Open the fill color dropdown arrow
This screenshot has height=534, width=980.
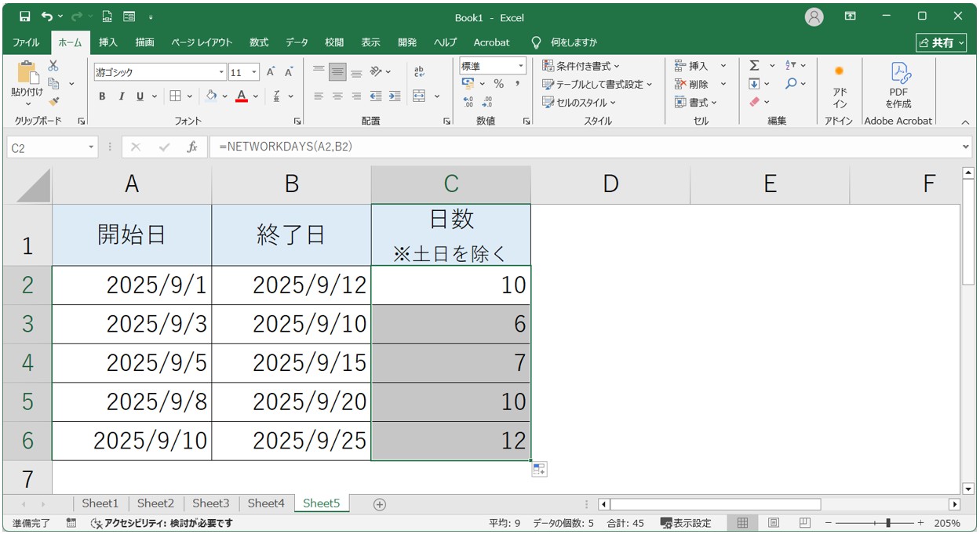224,96
